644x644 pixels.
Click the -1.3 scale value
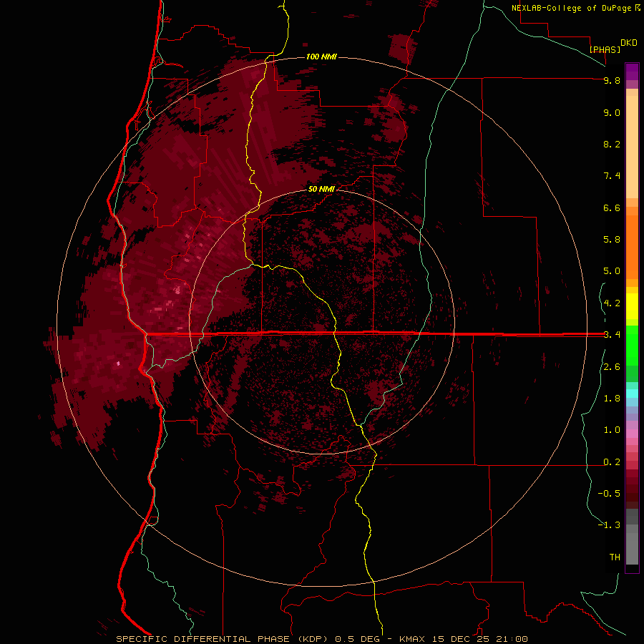point(609,525)
